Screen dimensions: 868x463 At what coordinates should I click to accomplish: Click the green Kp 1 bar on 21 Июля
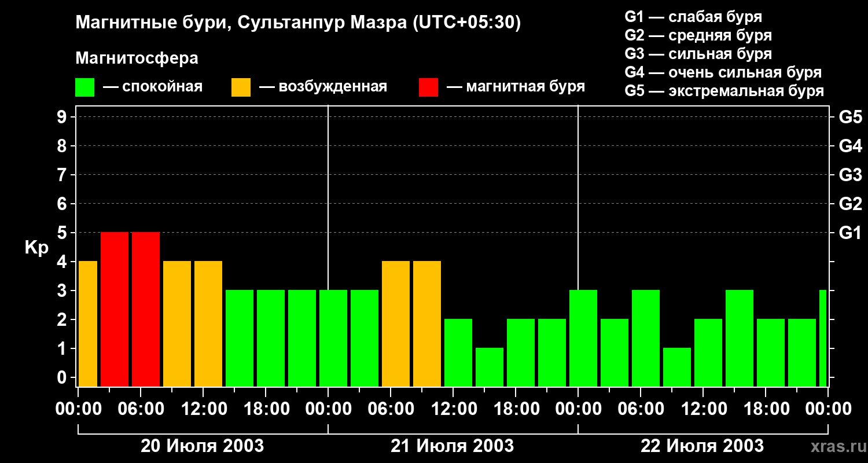click(x=490, y=367)
